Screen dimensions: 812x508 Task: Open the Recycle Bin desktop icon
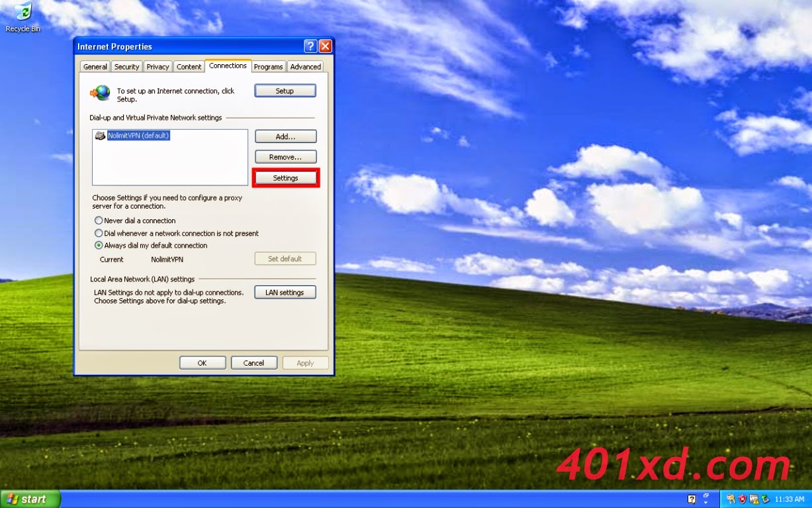tap(23, 17)
